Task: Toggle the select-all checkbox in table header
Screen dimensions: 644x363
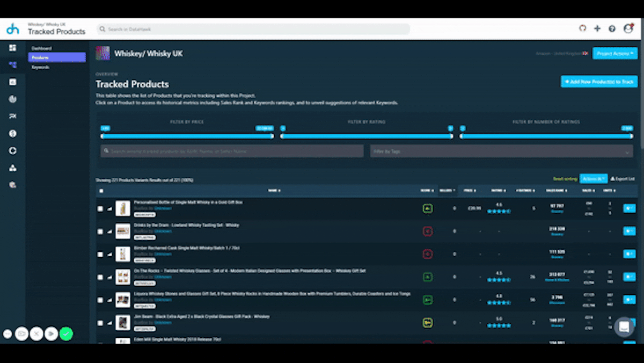Action: click(x=101, y=191)
